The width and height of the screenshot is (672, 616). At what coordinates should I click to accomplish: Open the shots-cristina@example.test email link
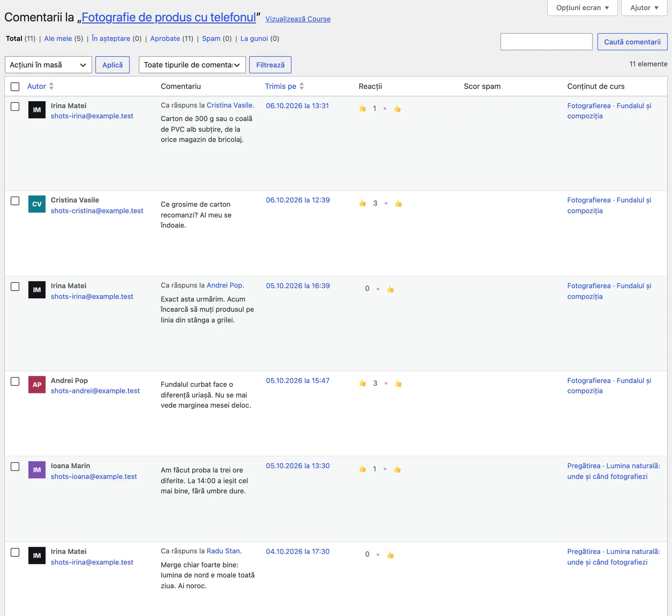click(97, 211)
